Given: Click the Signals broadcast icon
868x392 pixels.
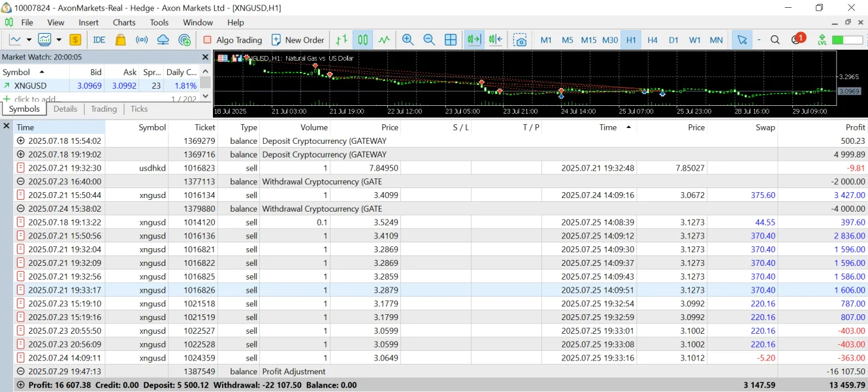Looking at the screenshot, I should (x=142, y=40).
